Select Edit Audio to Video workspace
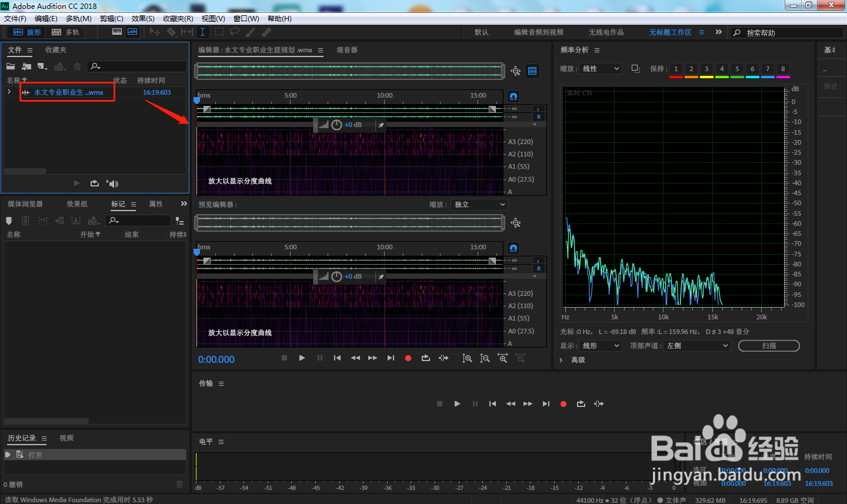Screen dimensions: 847x504 pos(539,32)
